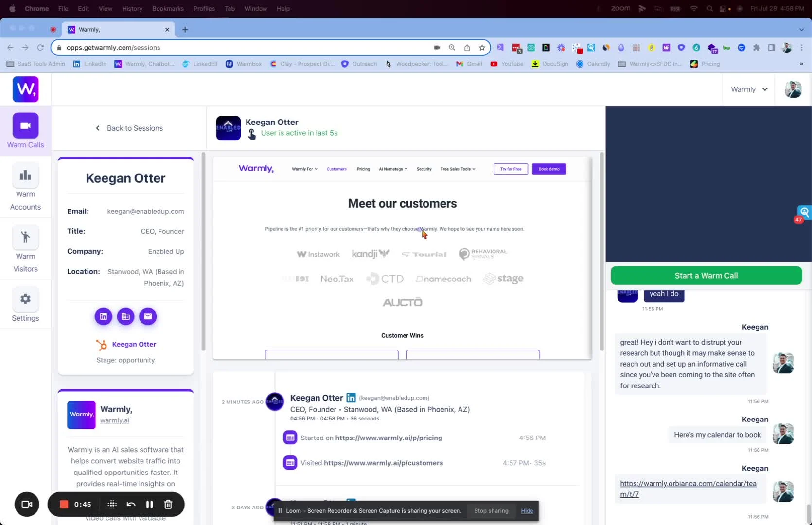Open the SaaS Tools Admin bookmark folder
The width and height of the screenshot is (812, 525).
(x=36, y=64)
